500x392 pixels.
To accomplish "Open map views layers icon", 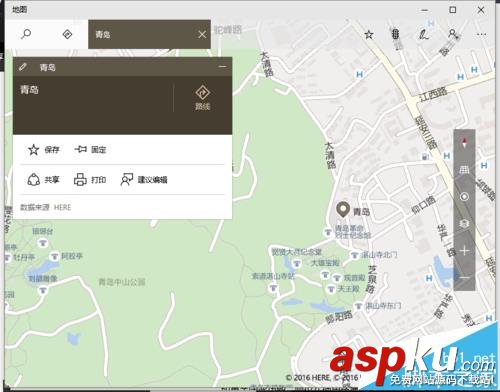I will coord(464,224).
